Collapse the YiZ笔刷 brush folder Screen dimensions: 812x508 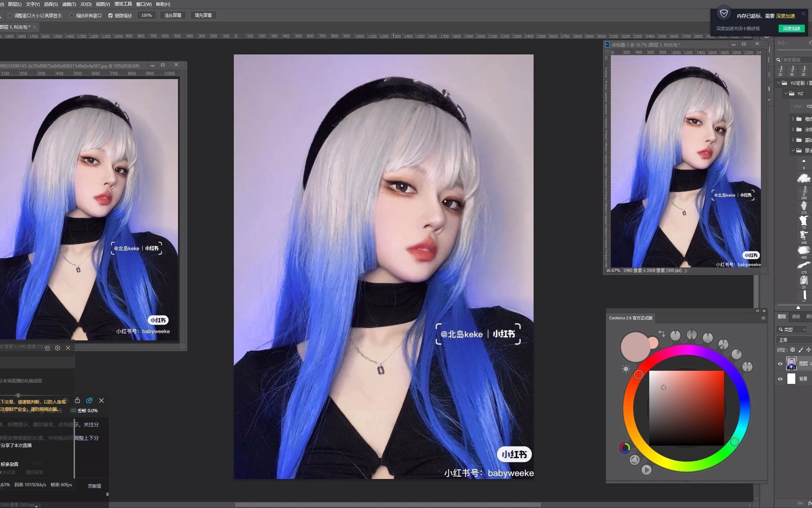point(778,83)
